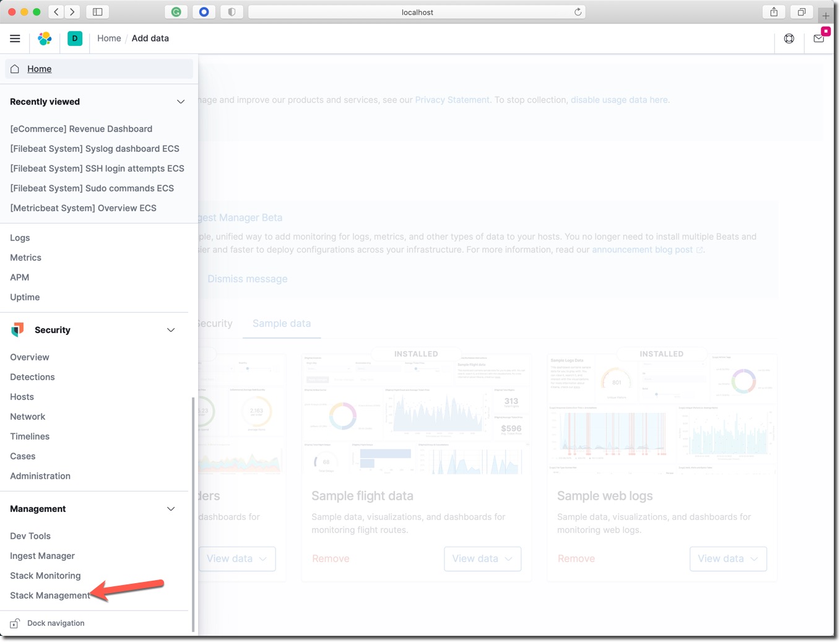Go forward with Safari forward arrow
This screenshot has height=642, width=840.
[x=72, y=12]
